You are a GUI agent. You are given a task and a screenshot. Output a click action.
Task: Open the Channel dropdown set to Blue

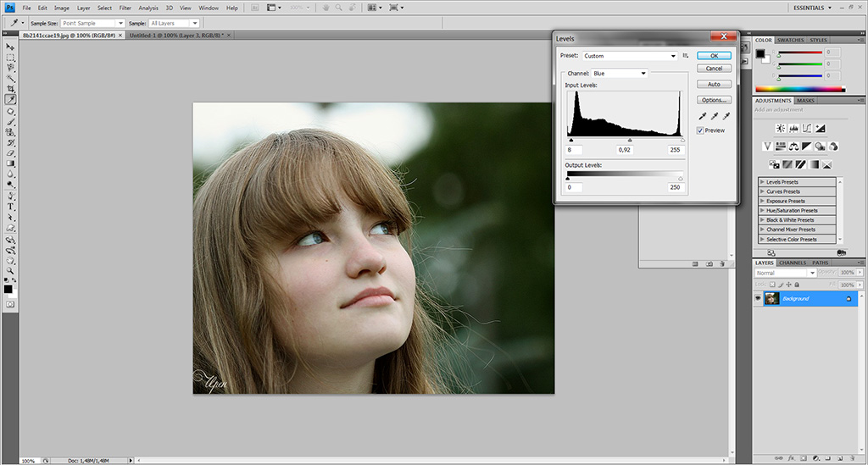619,74
